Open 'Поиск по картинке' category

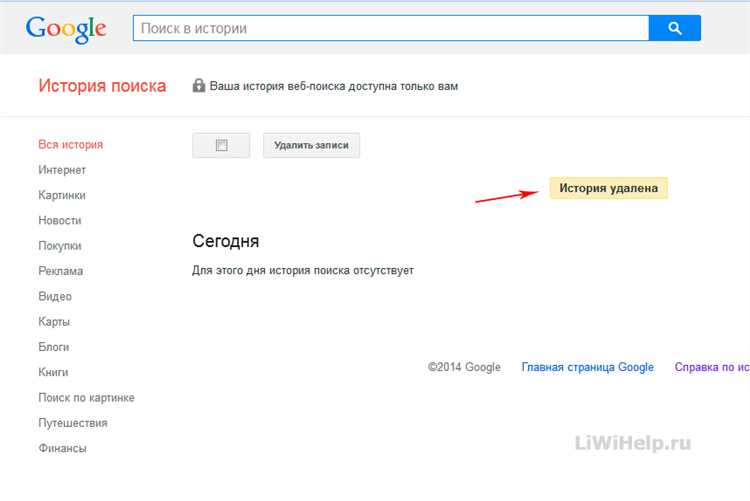click(x=86, y=398)
